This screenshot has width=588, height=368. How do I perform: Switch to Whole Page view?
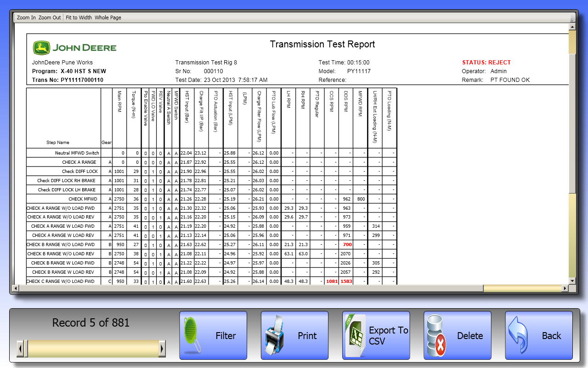pyautogui.click(x=108, y=17)
